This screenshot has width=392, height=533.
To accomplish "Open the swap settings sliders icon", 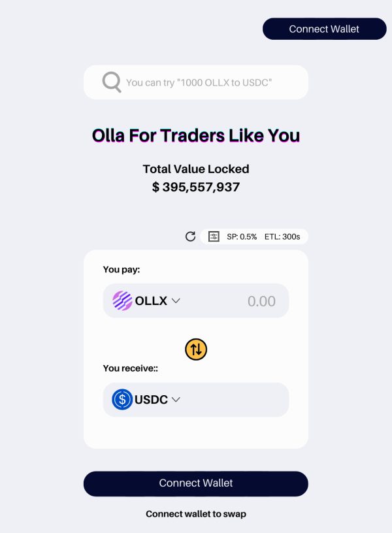I will click(214, 236).
